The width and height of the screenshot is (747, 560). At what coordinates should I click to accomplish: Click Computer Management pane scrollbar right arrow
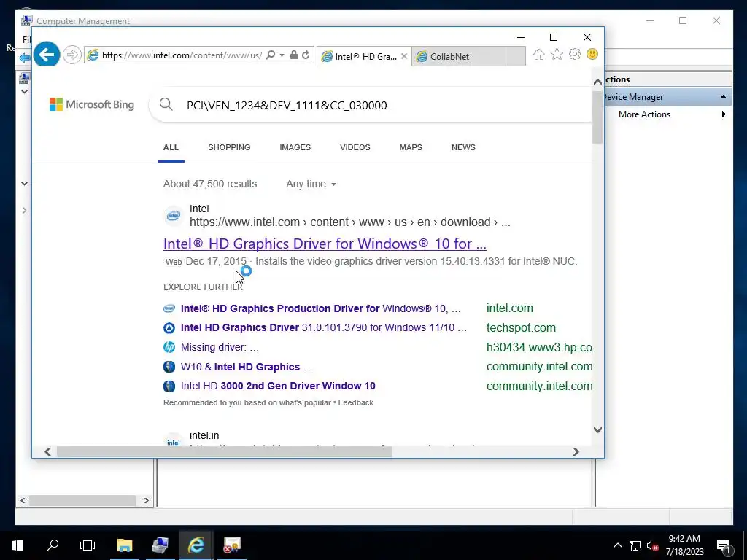coord(146,500)
